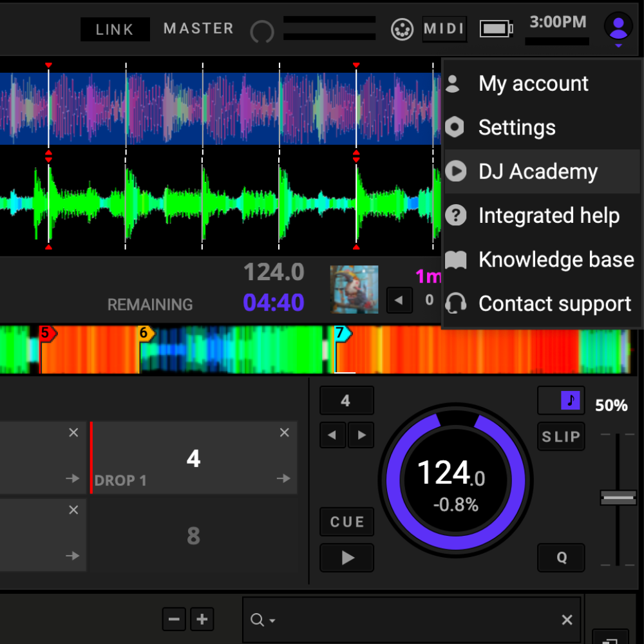Click the purple tempo ring showing 124.0
Image resolution: width=644 pixels, height=644 pixels.
[x=455, y=480]
